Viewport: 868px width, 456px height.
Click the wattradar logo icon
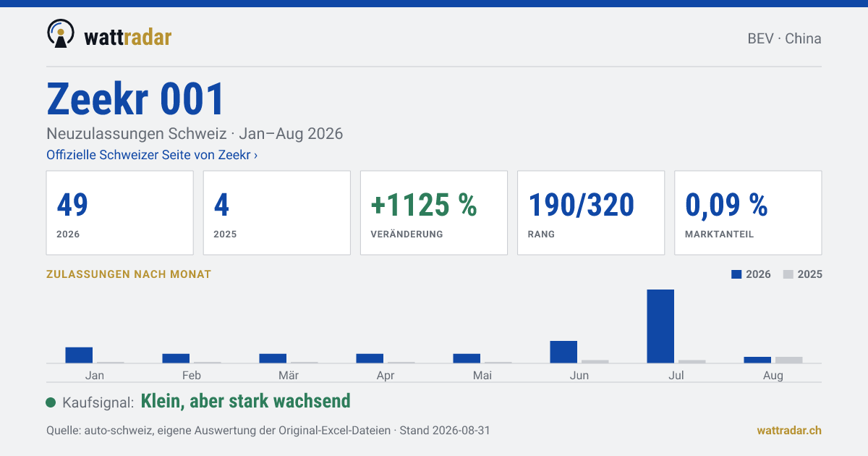(x=60, y=34)
